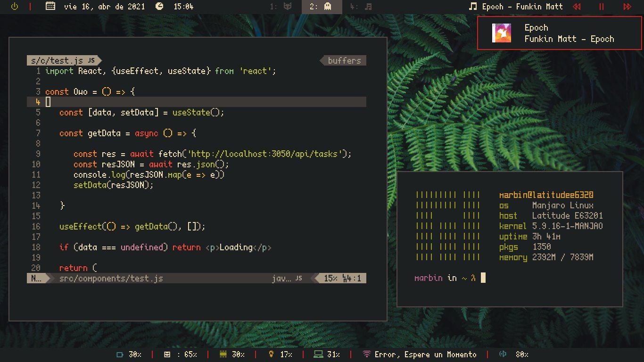
Task: Click the battery icon showing 30%
Action: 120,354
